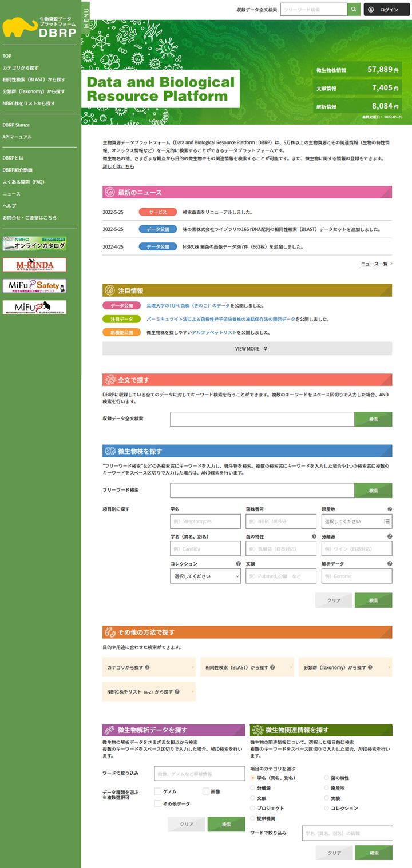The height and width of the screenshot is (868, 412).
Task: Expand the VIEW MORE section
Action: (247, 348)
